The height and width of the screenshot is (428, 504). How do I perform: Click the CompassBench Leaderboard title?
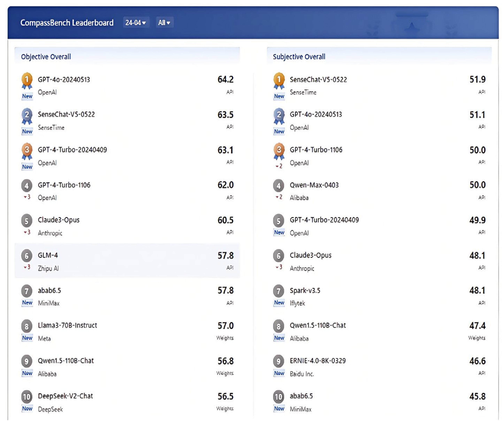click(67, 22)
